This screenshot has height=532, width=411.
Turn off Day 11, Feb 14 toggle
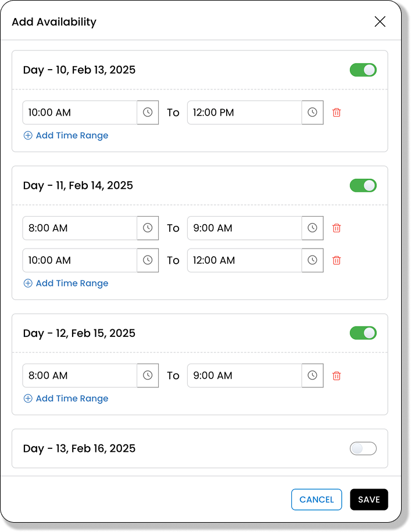363,186
